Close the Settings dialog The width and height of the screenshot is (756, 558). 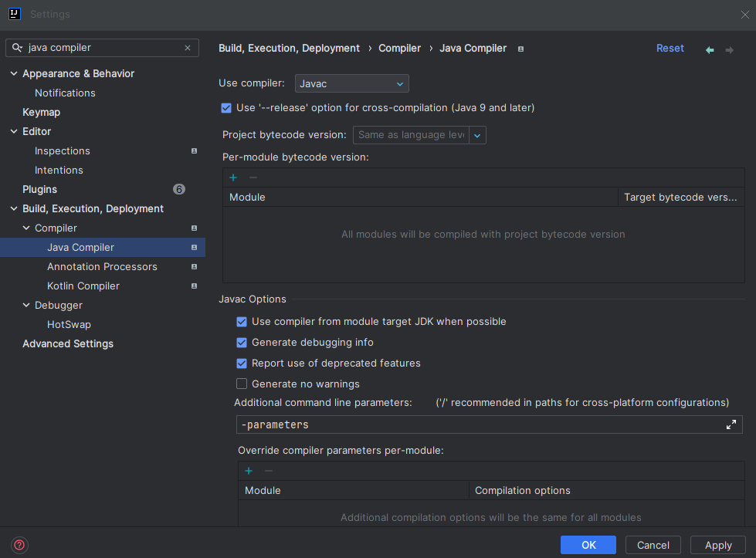click(745, 15)
